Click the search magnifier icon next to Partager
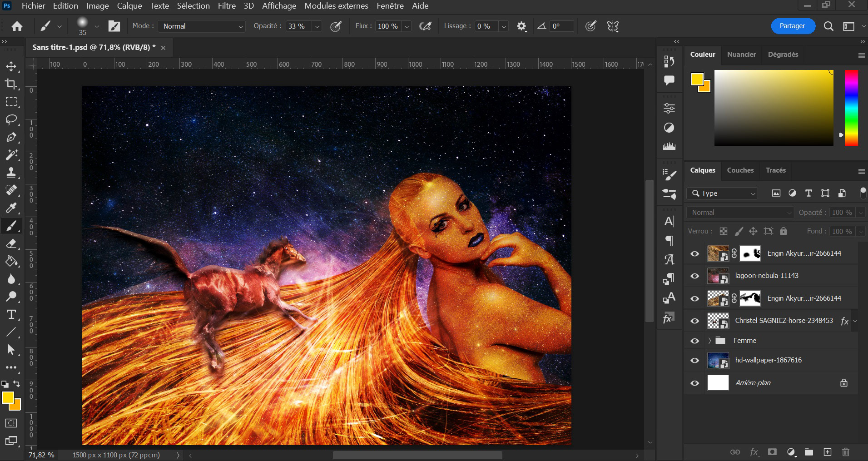This screenshot has width=868, height=461. pyautogui.click(x=828, y=26)
